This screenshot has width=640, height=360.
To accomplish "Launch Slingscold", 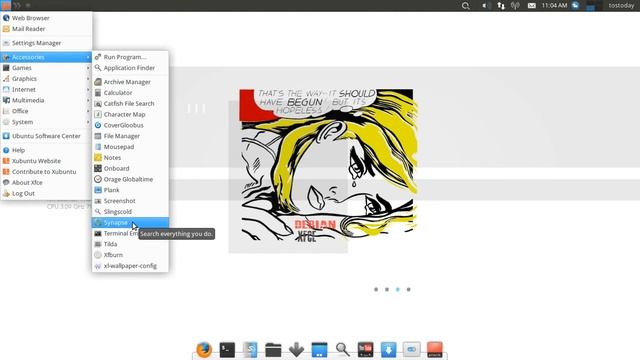I will click(130, 212).
